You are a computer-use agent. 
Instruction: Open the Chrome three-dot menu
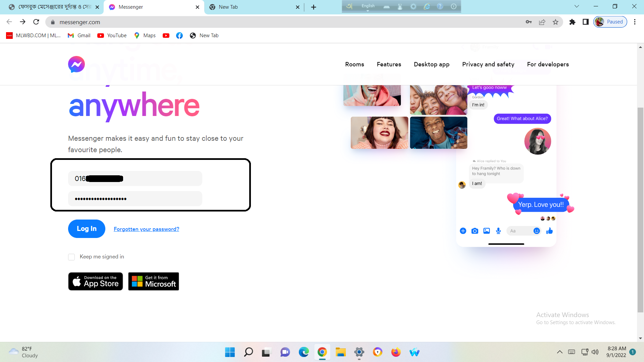pos(635,22)
